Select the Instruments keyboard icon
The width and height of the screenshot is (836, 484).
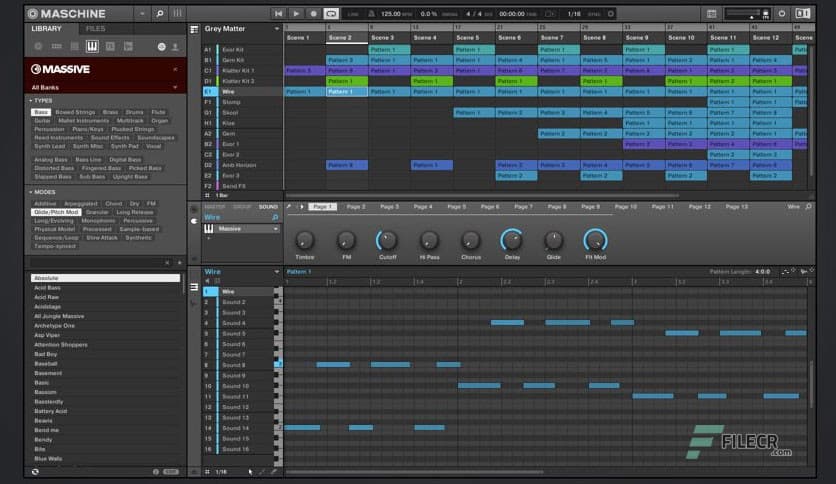[92, 46]
